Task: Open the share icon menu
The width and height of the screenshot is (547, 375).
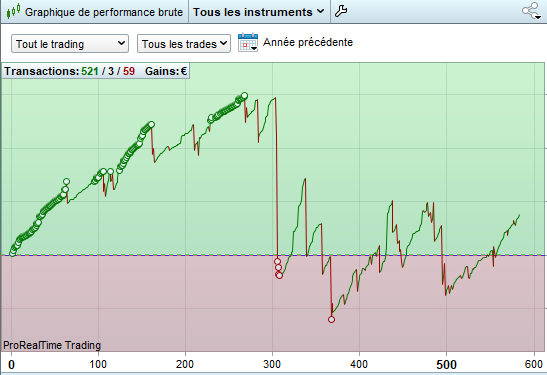Action: click(x=531, y=11)
